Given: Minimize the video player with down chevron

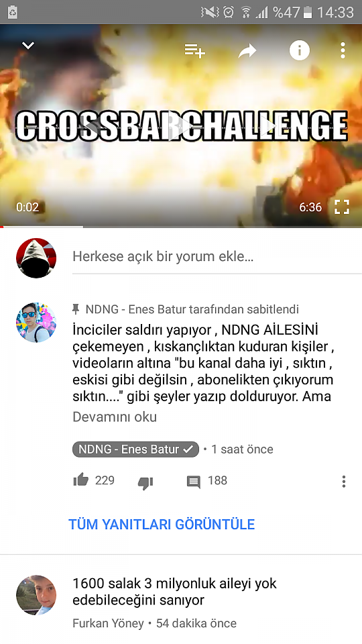Looking at the screenshot, I should click(x=28, y=45).
